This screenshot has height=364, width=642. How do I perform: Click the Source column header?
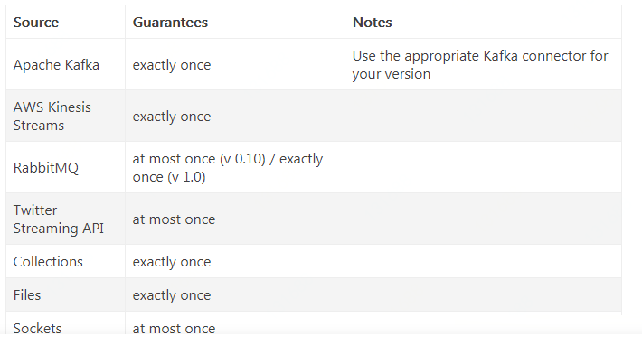point(36,23)
